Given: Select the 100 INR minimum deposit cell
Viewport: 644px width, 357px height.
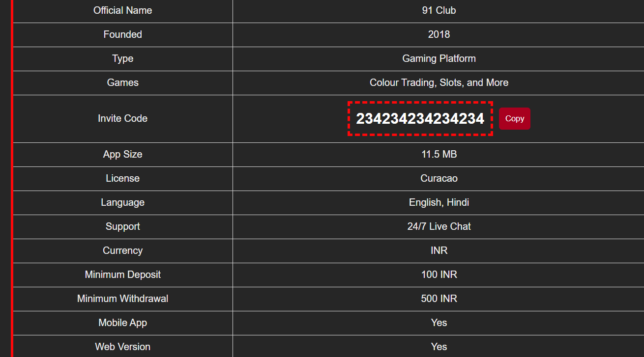Looking at the screenshot, I should 439,275.
